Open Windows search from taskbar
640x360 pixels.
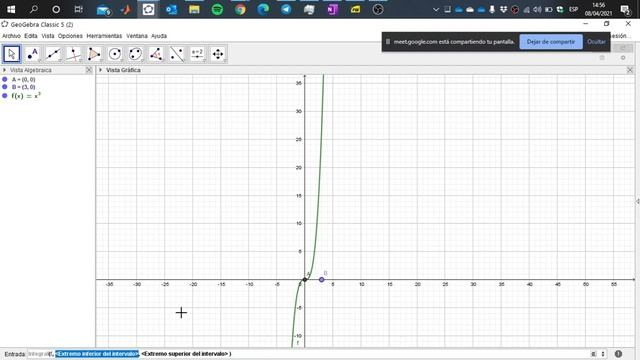pyautogui.click(x=34, y=9)
